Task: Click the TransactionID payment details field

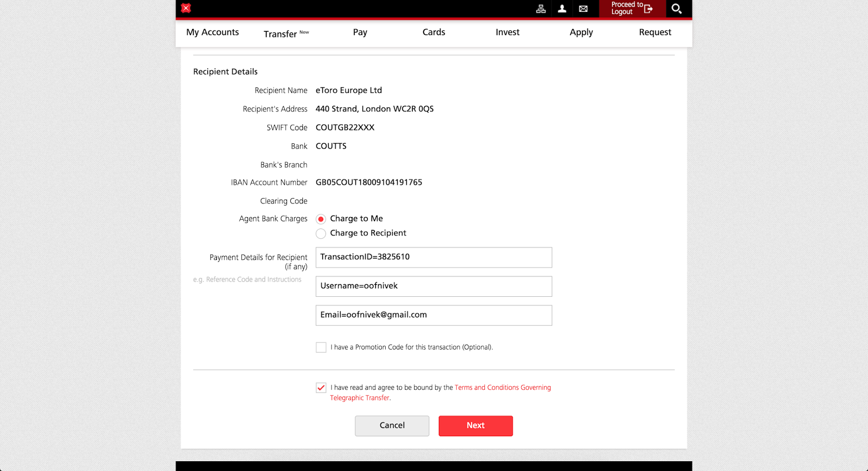Action: point(434,258)
